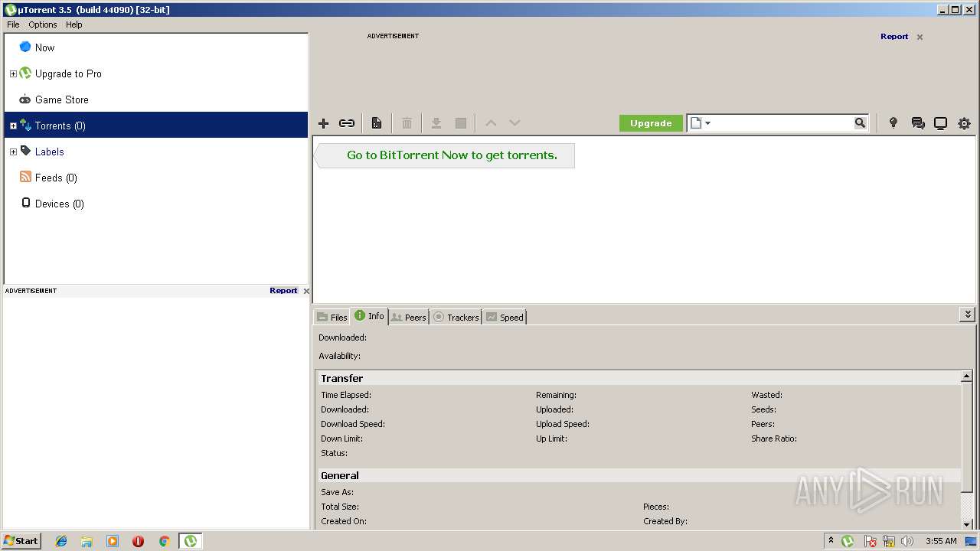Viewport: 980px width, 551px height.
Task: Click the volume speaker tray icon
Action: [x=907, y=541]
